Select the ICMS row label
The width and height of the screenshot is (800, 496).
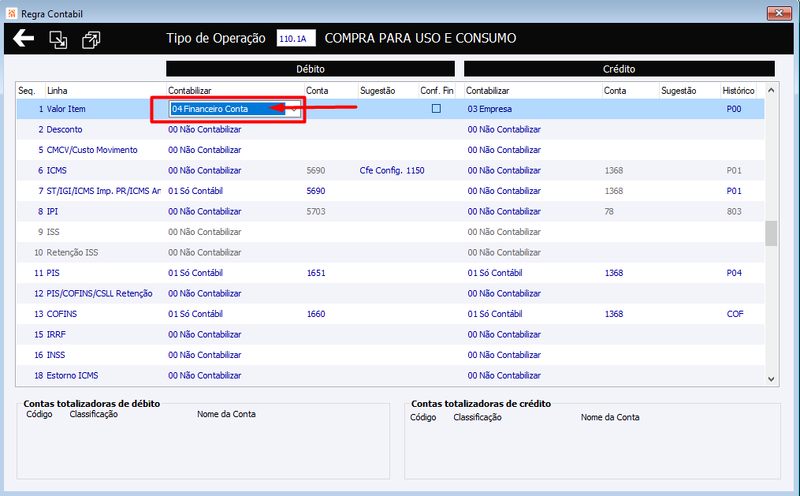click(57, 170)
